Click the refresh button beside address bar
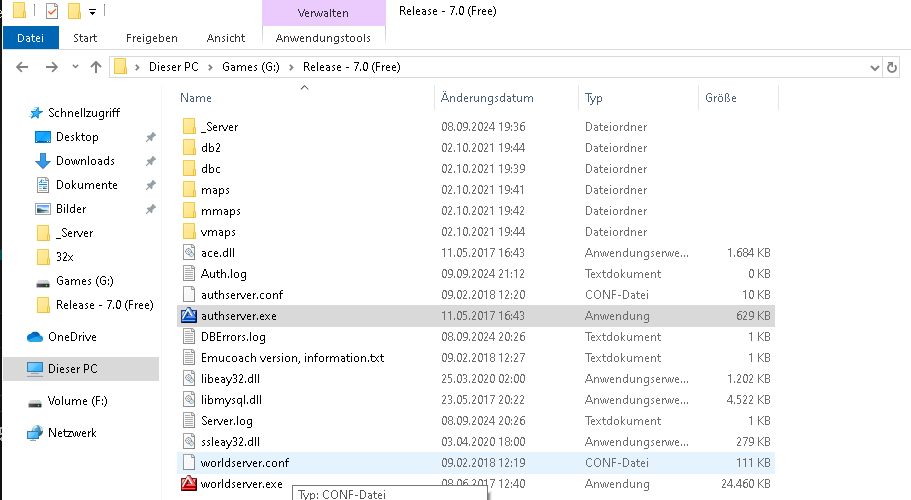The image size is (911, 500). pyautogui.click(x=892, y=67)
